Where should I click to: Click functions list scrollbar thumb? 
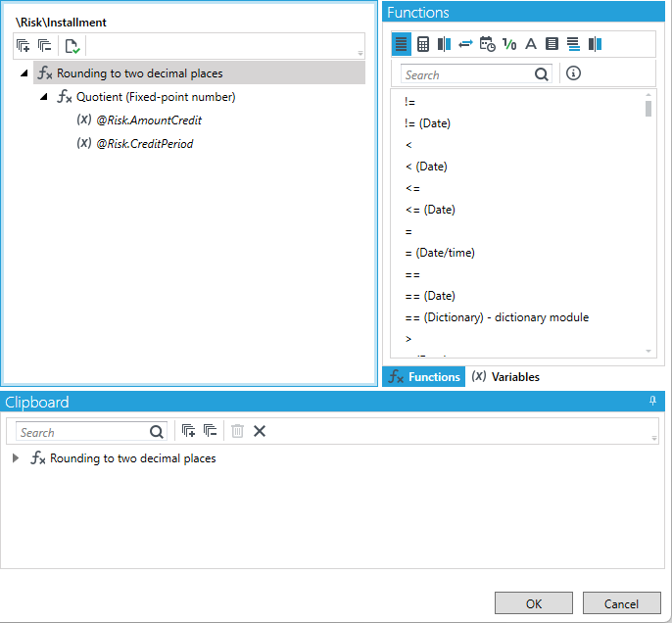coord(648,109)
